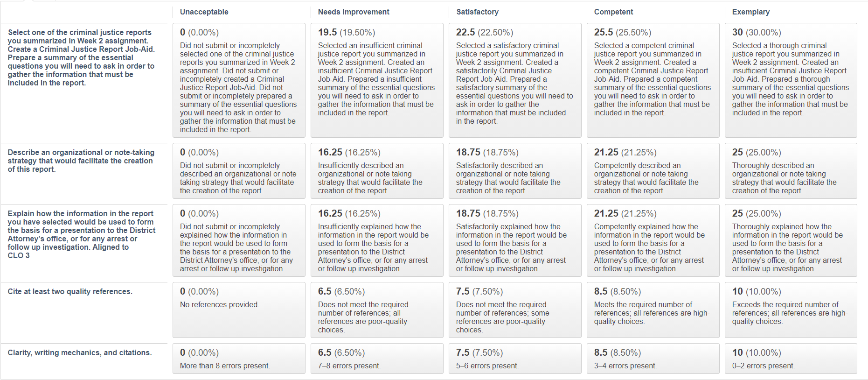Click the Satisfactory column header

point(477,12)
